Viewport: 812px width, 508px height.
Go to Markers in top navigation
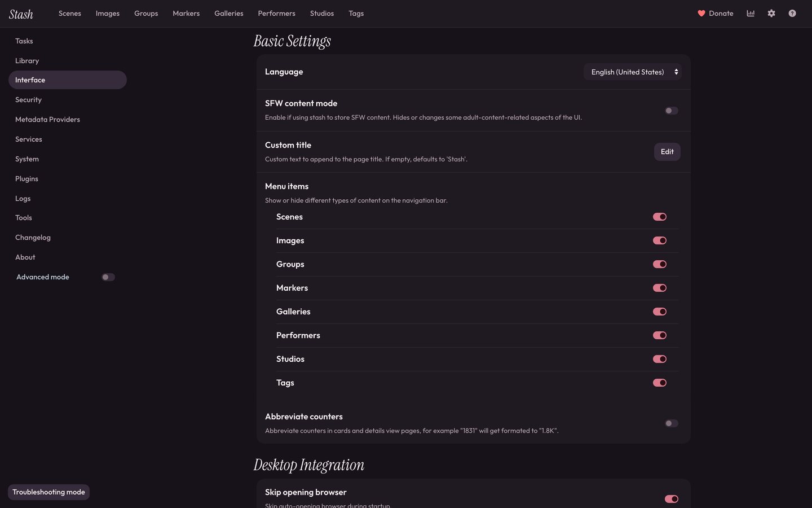point(186,14)
